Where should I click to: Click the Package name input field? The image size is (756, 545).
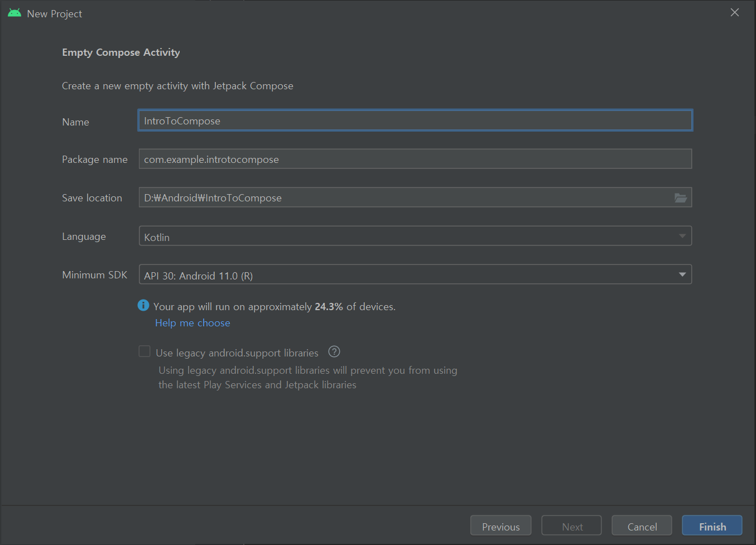click(415, 159)
